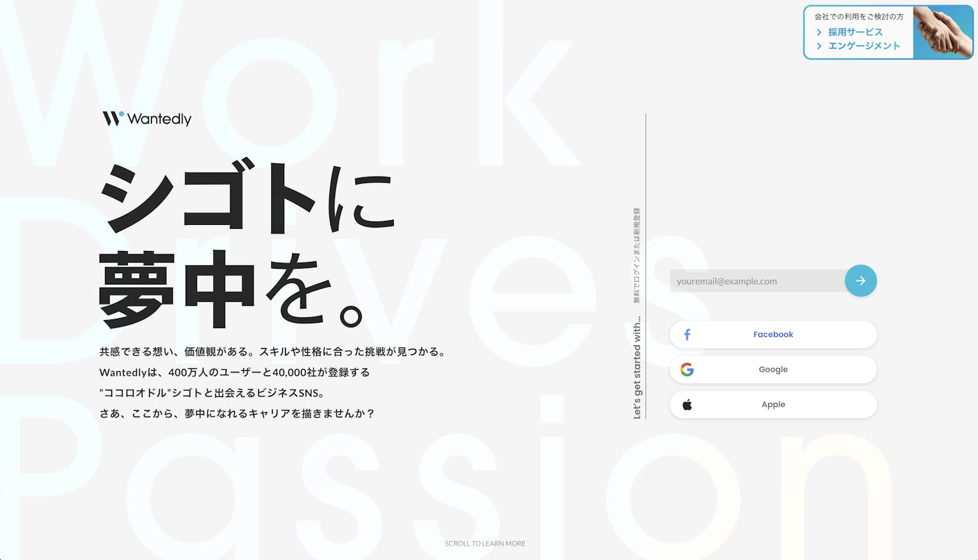This screenshot has width=978, height=560.
Task: Click the Apple logo icon
Action: pos(687,405)
